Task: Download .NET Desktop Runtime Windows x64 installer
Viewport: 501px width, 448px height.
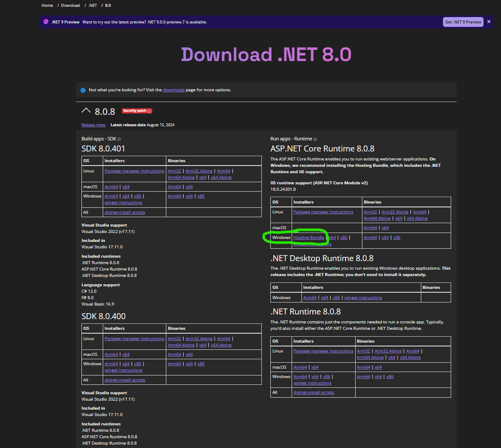Action: (x=324, y=298)
